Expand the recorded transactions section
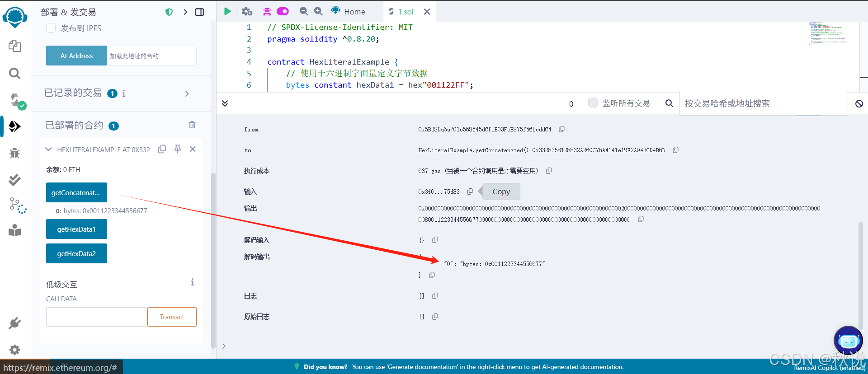The height and width of the screenshot is (374, 868). 187,93
